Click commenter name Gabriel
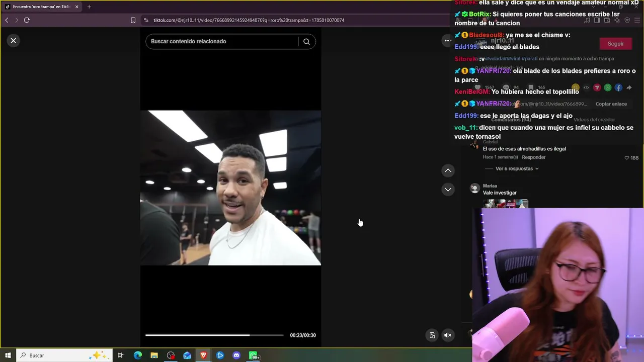644x362 pixels. (490, 142)
